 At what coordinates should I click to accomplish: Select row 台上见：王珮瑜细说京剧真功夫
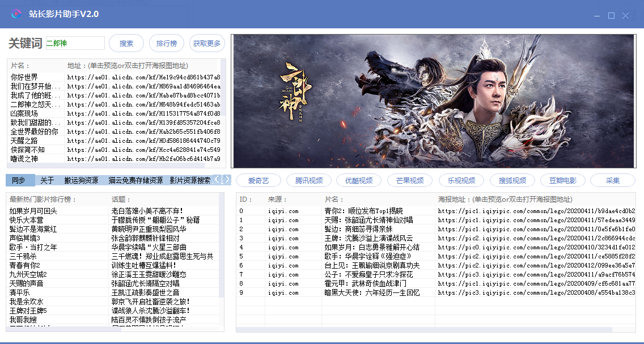436,265
